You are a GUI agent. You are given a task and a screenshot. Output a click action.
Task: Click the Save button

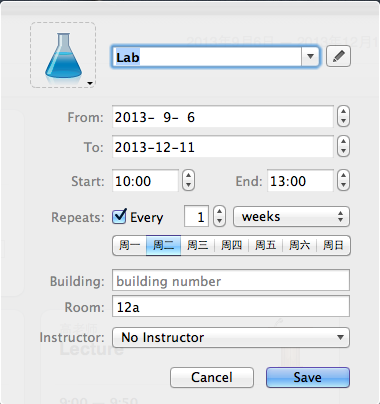coord(308,377)
